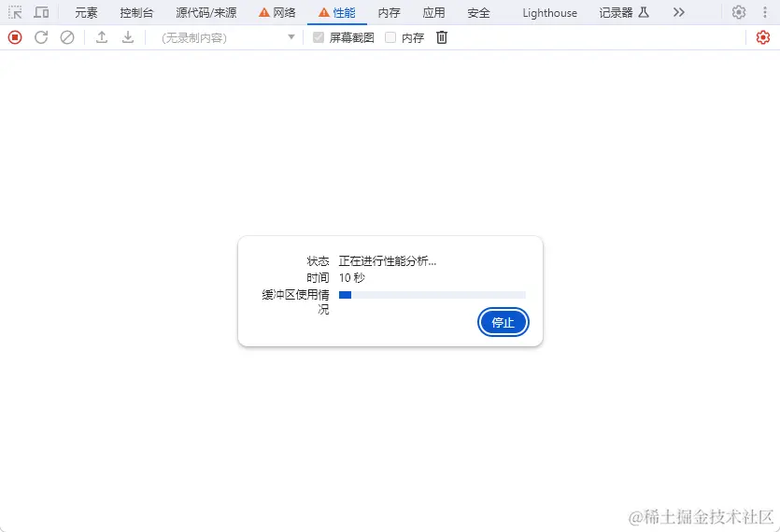This screenshot has width=780, height=532.
Task: Click the 停止 button
Action: [503, 323]
